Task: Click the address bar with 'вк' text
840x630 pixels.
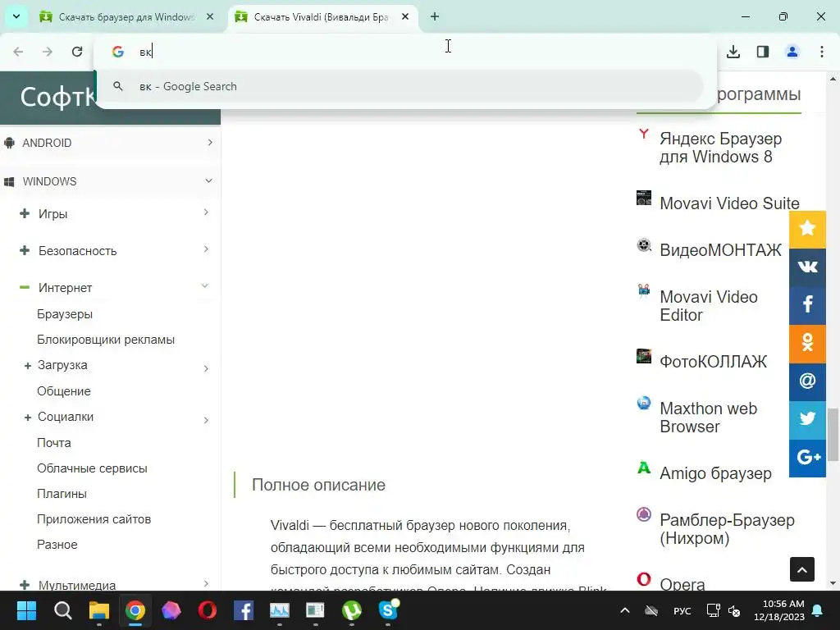Action: point(407,52)
